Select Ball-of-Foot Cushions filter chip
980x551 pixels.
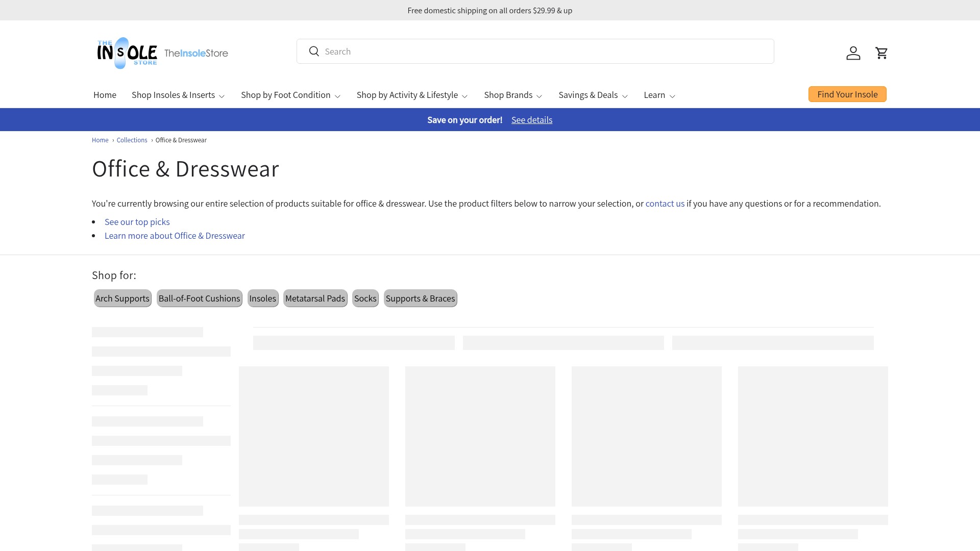[x=200, y=298]
